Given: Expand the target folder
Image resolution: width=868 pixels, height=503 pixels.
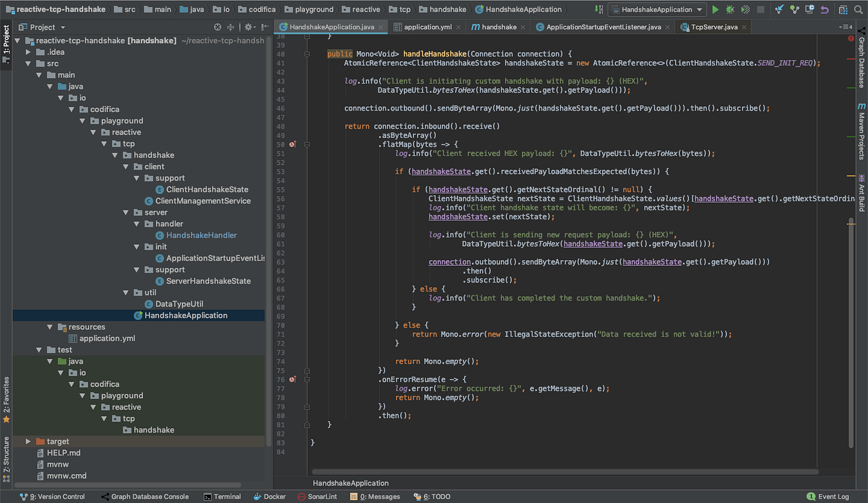Looking at the screenshot, I should point(28,442).
